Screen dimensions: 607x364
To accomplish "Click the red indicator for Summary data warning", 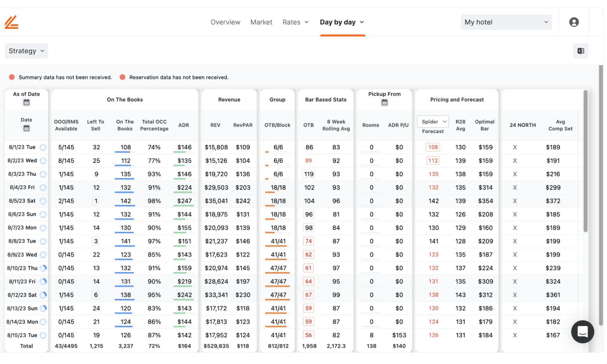I will click(x=12, y=77).
